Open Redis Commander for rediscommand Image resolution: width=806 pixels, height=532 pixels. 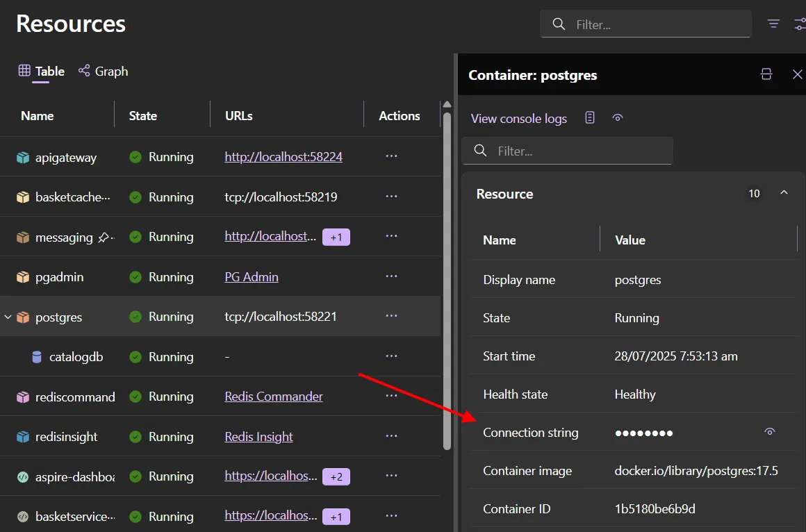(273, 396)
